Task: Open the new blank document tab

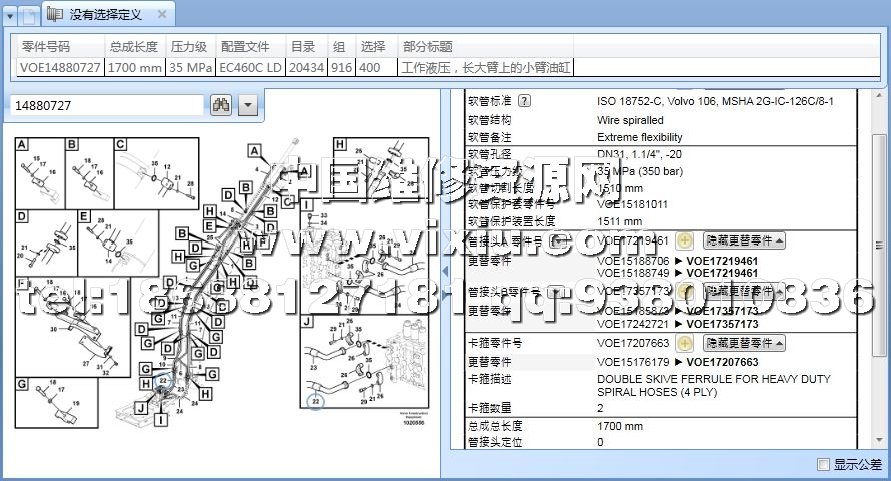Action: (30, 15)
